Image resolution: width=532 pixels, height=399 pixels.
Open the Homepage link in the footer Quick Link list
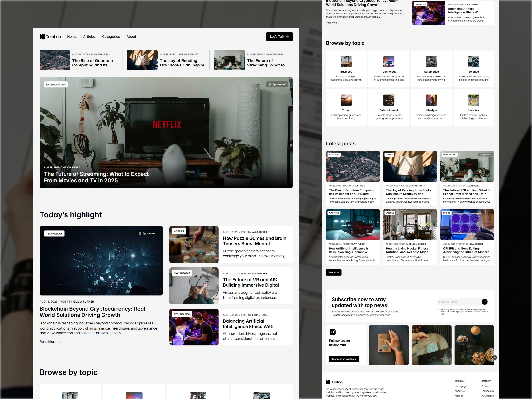coord(461,386)
